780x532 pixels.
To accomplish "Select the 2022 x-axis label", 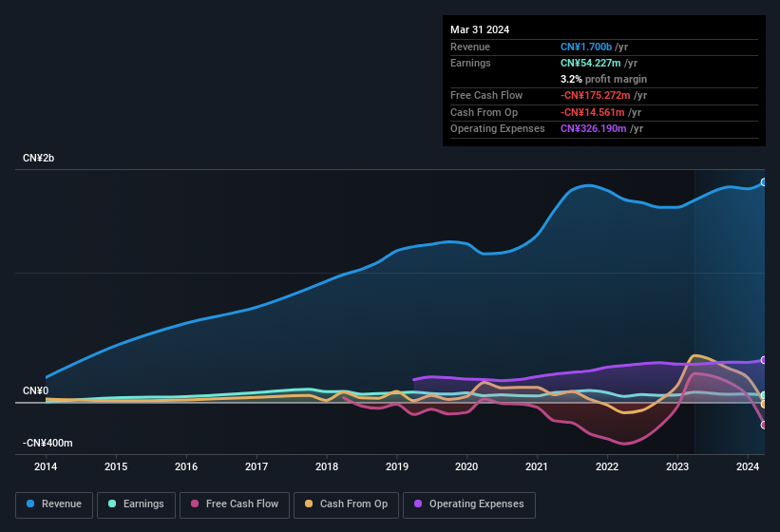I will pyautogui.click(x=607, y=466).
